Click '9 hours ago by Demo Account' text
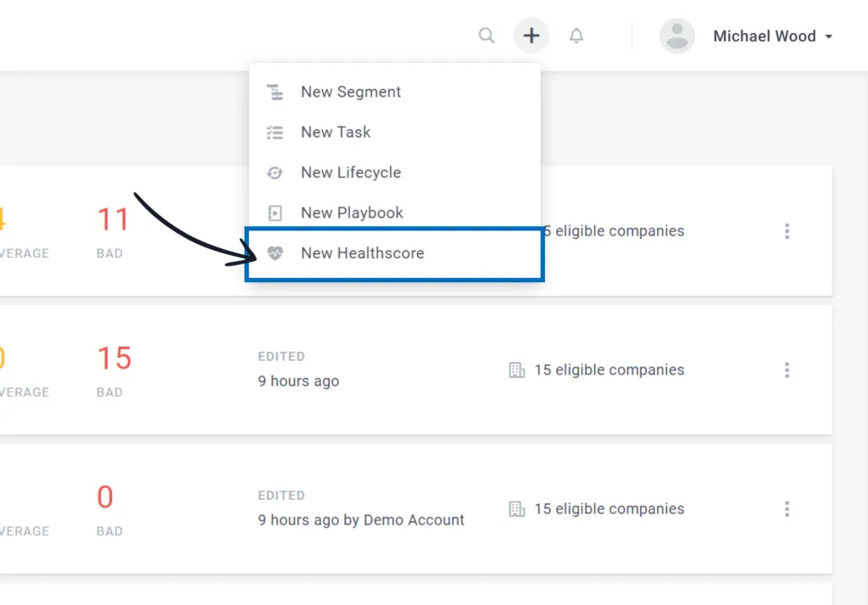Image resolution: width=868 pixels, height=605 pixels. [361, 520]
